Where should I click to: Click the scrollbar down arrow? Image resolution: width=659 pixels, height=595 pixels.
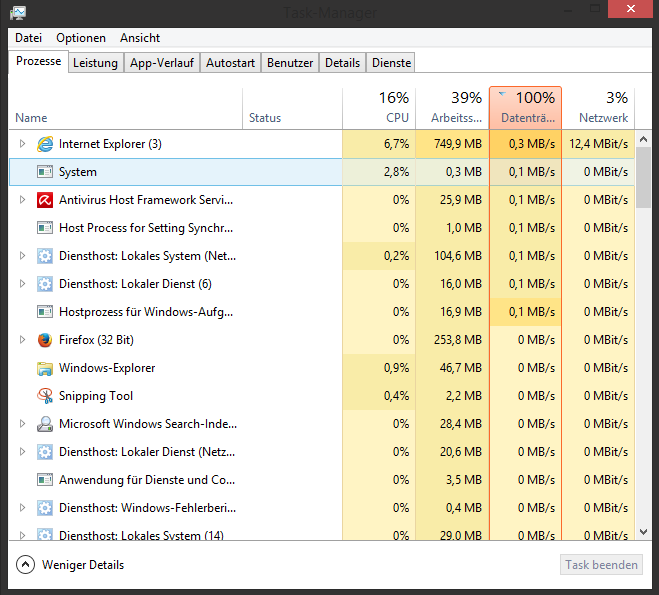click(x=643, y=532)
